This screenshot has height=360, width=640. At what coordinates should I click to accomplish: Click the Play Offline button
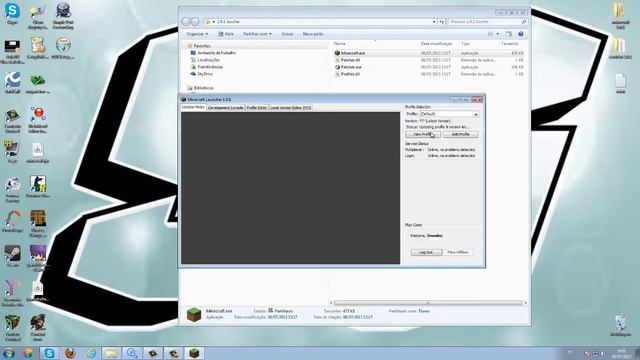coord(458,252)
